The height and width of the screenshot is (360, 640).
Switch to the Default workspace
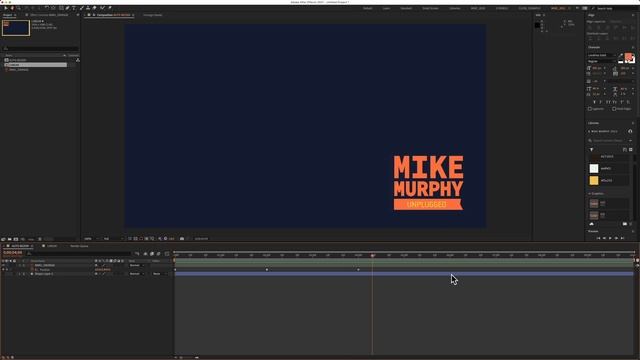tap(367, 8)
